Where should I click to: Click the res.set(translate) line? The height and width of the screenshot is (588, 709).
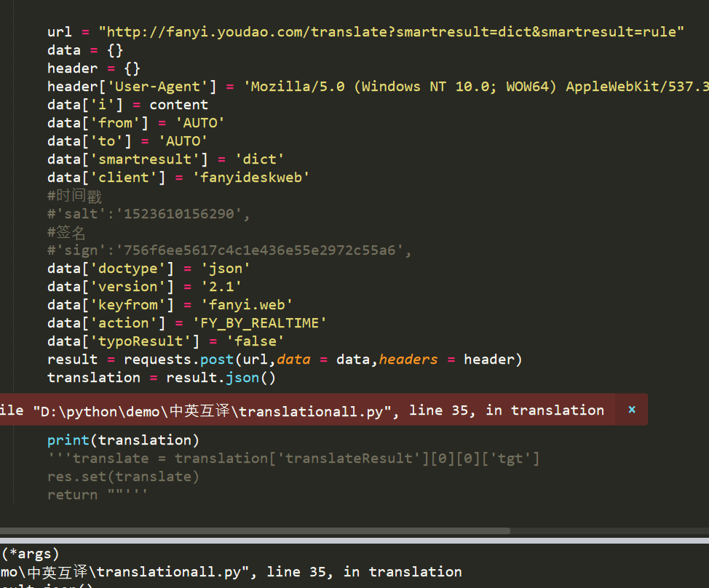point(123,477)
